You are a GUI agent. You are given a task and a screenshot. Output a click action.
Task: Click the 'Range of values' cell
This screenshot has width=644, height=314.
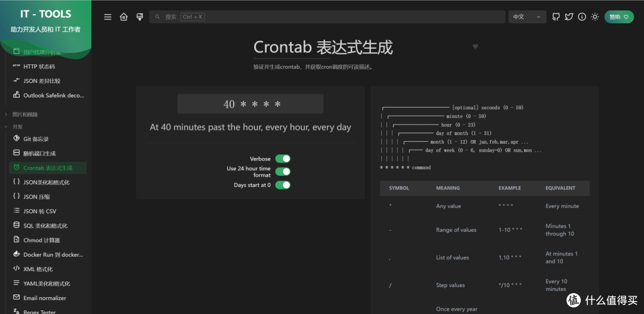click(x=456, y=230)
